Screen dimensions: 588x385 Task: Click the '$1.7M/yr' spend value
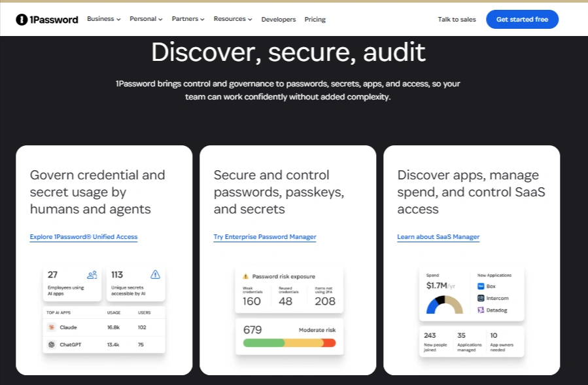[x=441, y=285]
